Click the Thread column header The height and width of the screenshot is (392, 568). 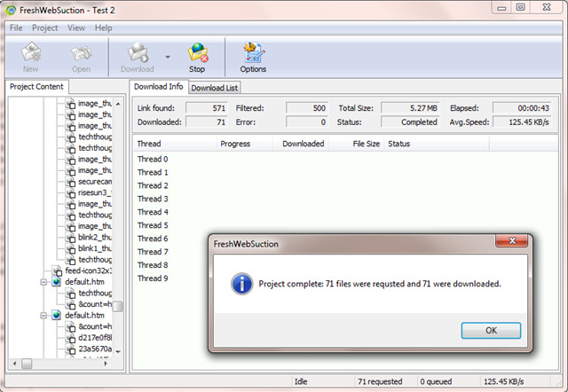click(175, 144)
